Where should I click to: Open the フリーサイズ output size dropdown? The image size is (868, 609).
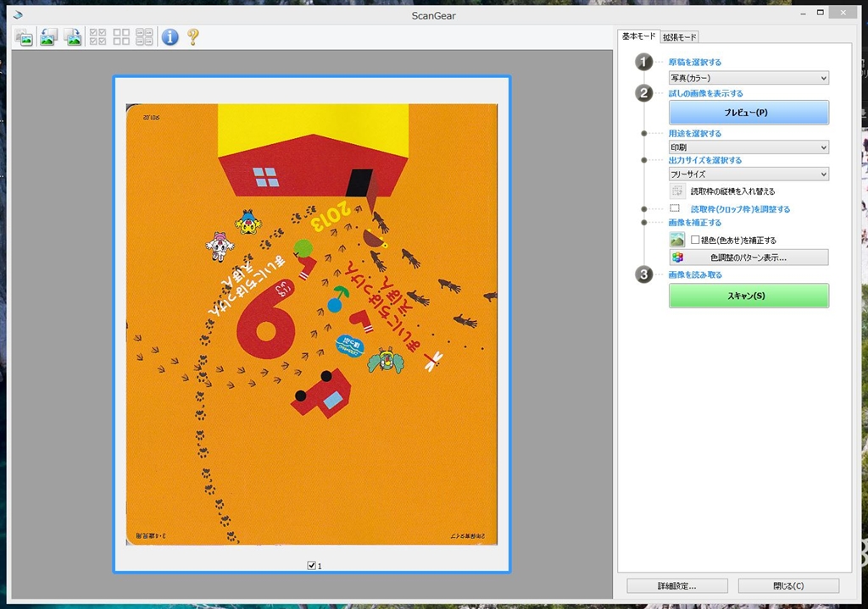[748, 174]
